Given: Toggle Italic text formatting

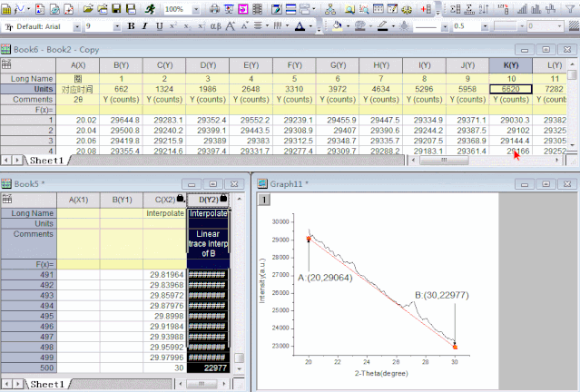Looking at the screenshot, I should tap(145, 26).
